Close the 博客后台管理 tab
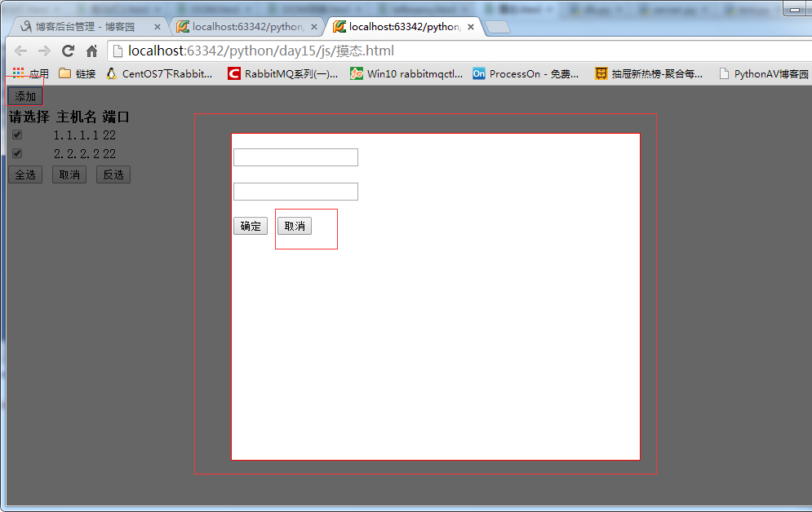The width and height of the screenshot is (812, 512). coord(158,27)
